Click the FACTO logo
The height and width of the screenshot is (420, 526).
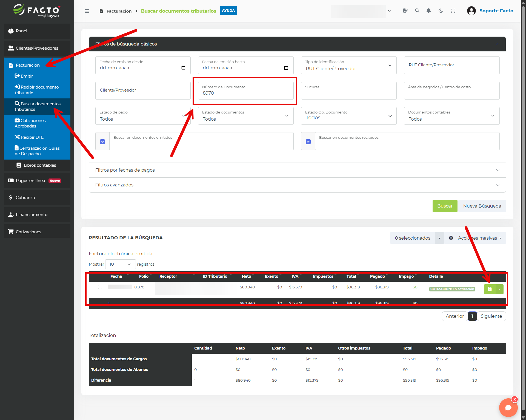click(x=37, y=11)
